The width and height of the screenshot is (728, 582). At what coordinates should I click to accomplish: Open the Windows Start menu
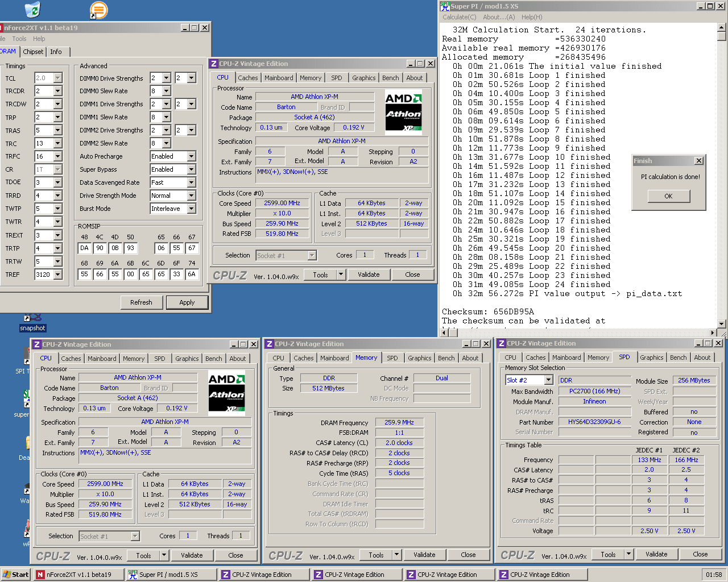15,575
